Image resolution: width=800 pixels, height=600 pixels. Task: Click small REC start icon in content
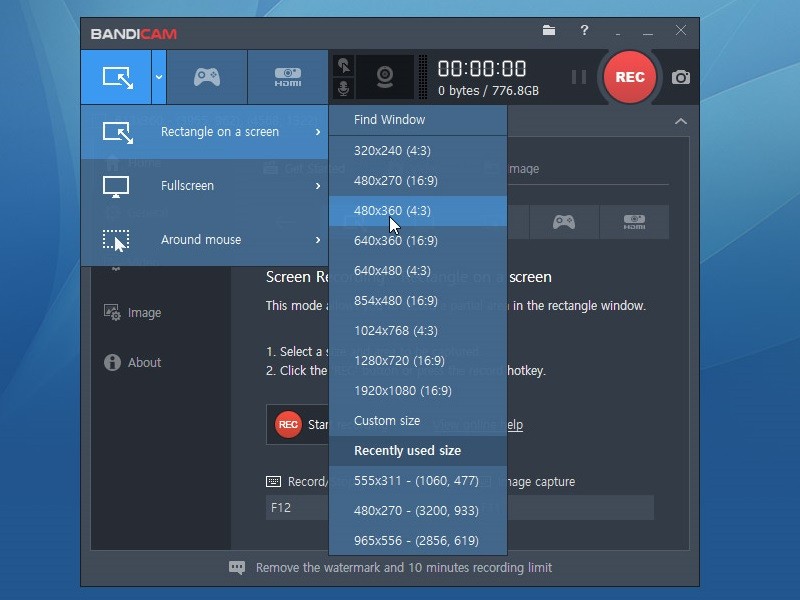pos(288,424)
